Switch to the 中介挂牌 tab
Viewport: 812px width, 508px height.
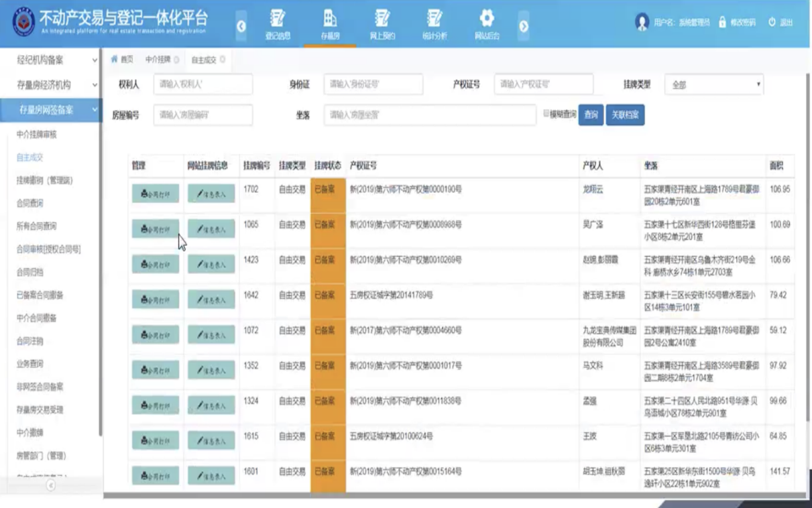(158, 60)
